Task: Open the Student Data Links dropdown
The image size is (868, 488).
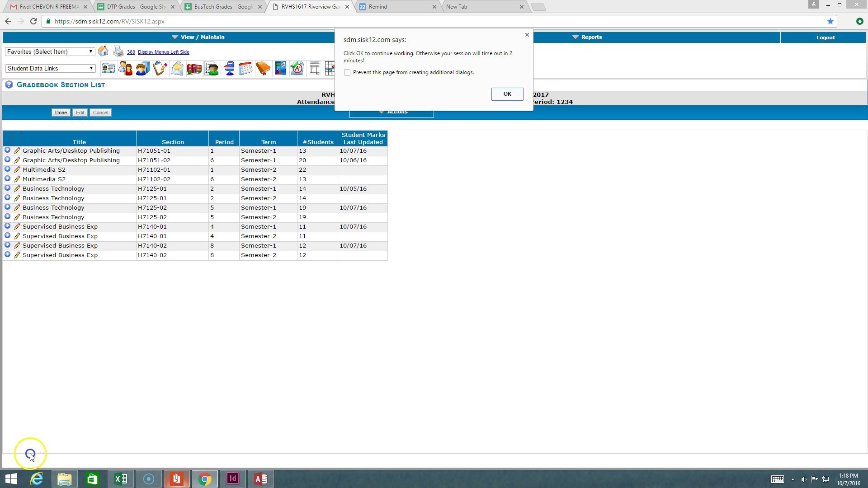Action: [x=50, y=68]
